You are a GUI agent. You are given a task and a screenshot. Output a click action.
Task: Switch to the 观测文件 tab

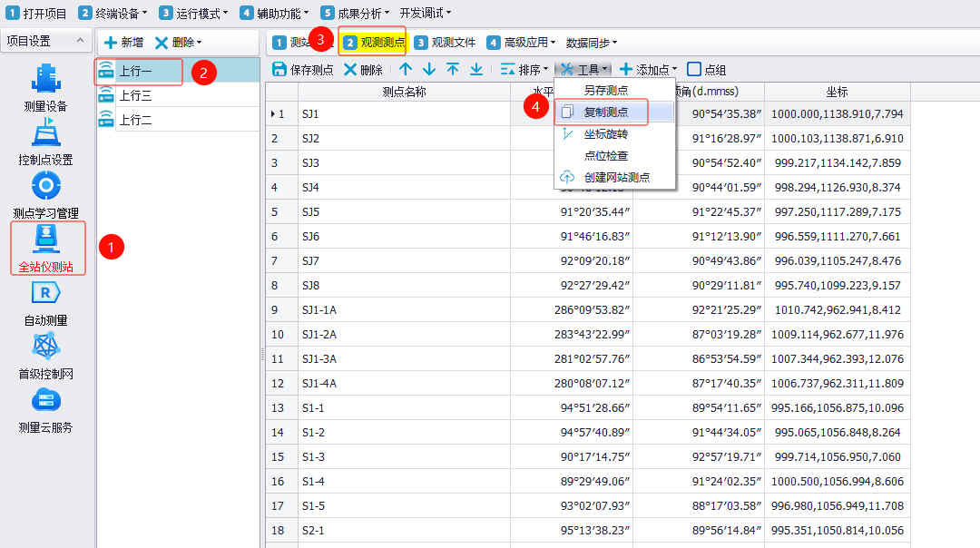tap(445, 43)
